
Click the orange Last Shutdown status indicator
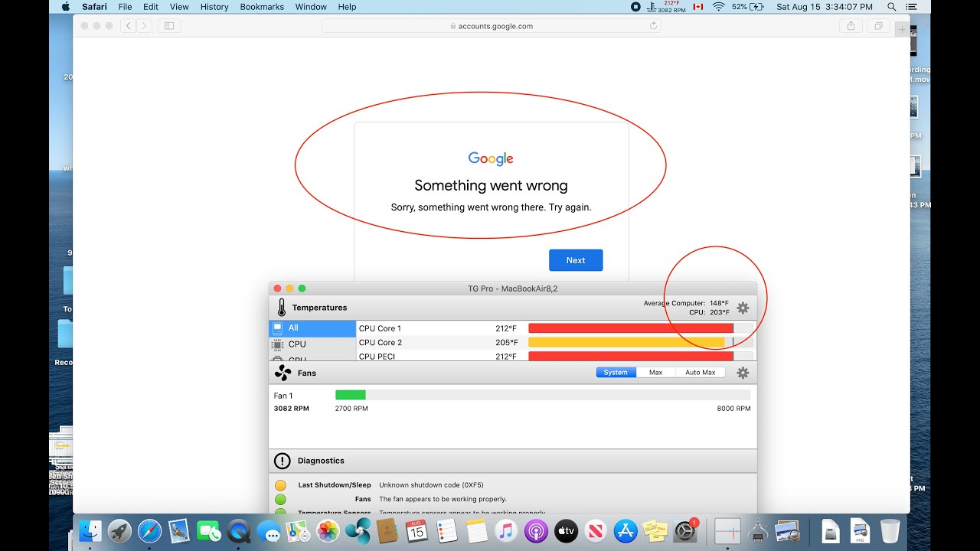[281, 485]
